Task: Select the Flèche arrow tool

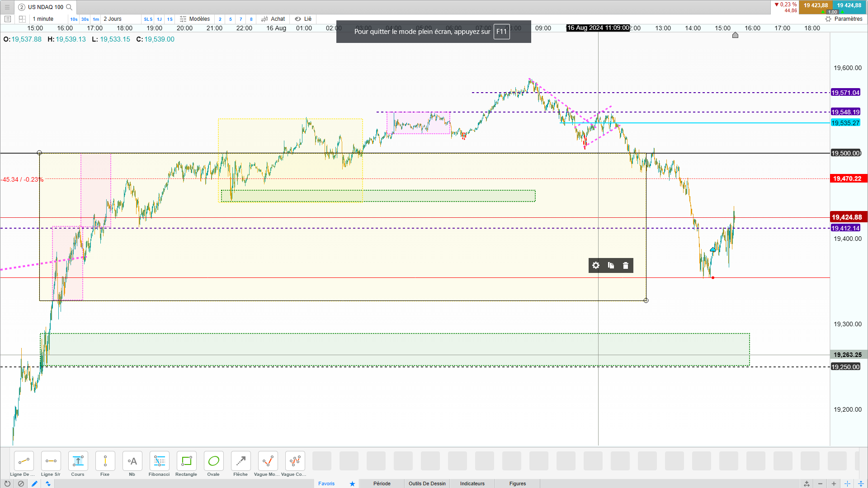Action: (x=241, y=461)
